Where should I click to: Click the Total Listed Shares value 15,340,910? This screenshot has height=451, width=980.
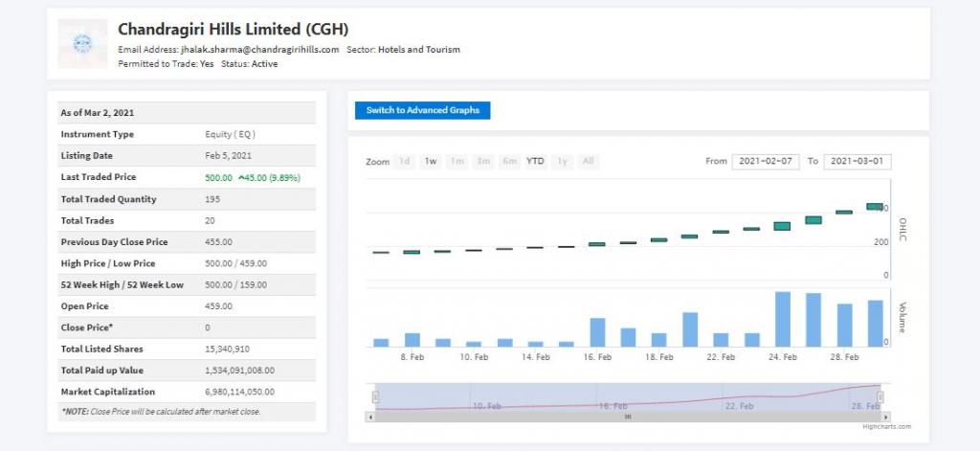[228, 350]
